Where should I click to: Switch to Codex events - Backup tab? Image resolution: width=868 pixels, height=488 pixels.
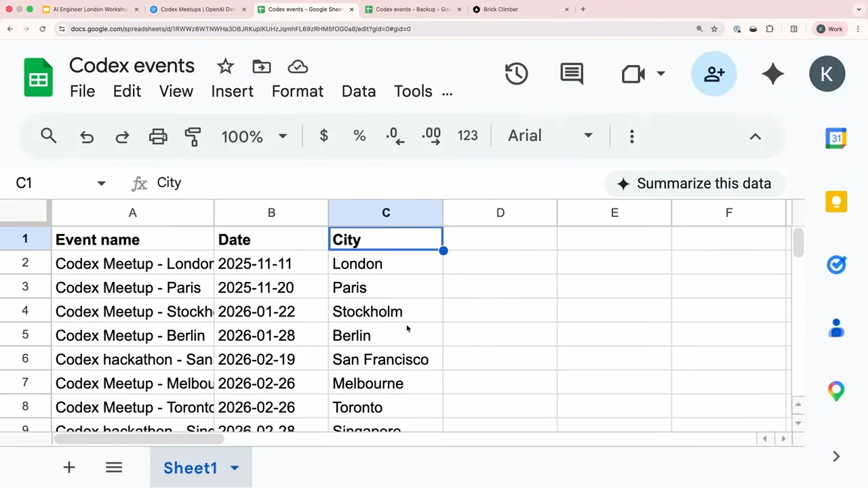coord(414,9)
